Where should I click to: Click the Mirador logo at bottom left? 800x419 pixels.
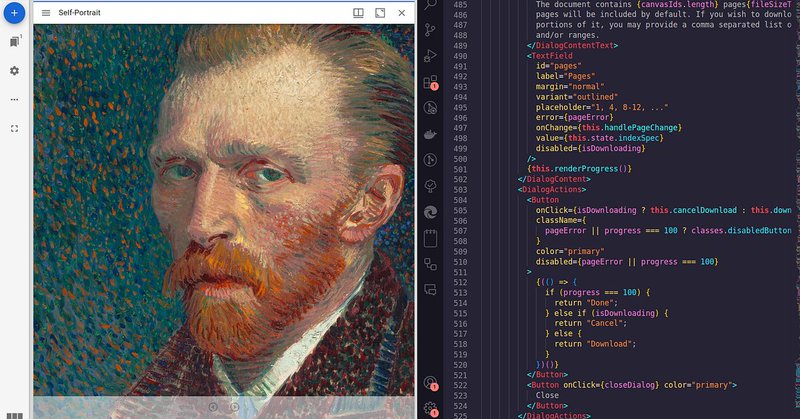tap(14, 415)
